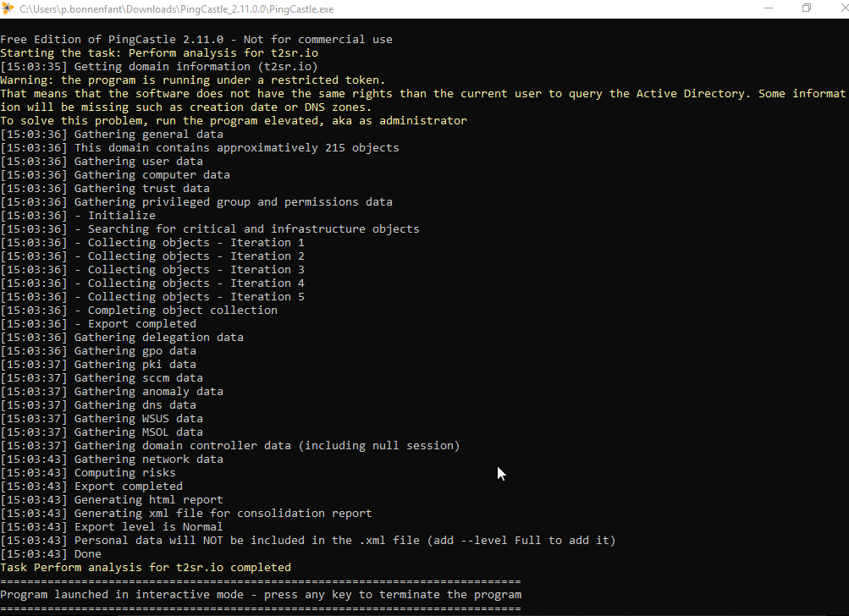Click 'Collecting objects - Iteration 2' line
This screenshot has height=616, width=849.
tap(152, 256)
